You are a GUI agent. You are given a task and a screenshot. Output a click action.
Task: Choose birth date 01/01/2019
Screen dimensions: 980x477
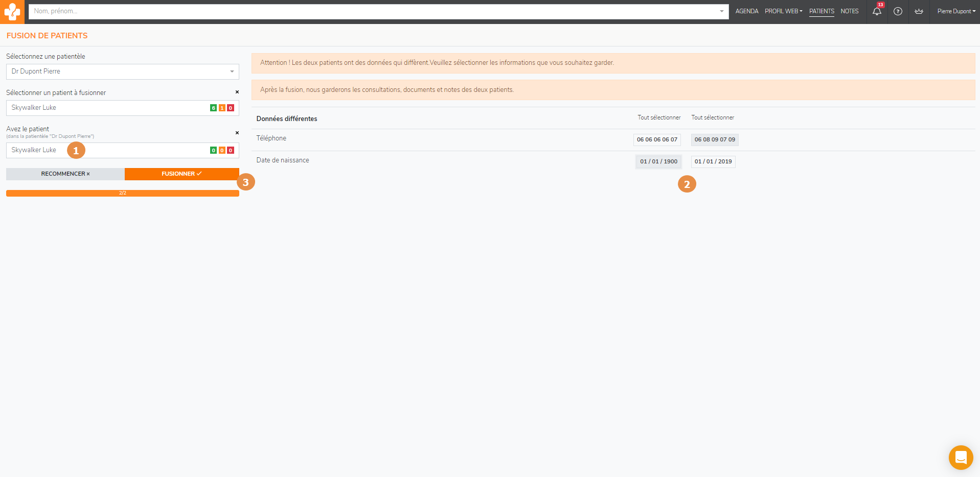pos(713,161)
